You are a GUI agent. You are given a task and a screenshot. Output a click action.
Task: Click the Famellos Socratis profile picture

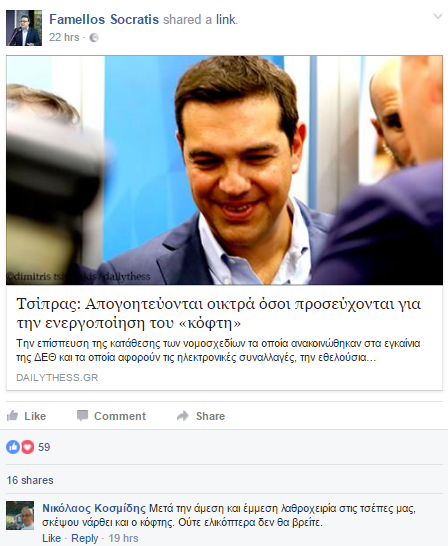24,28
